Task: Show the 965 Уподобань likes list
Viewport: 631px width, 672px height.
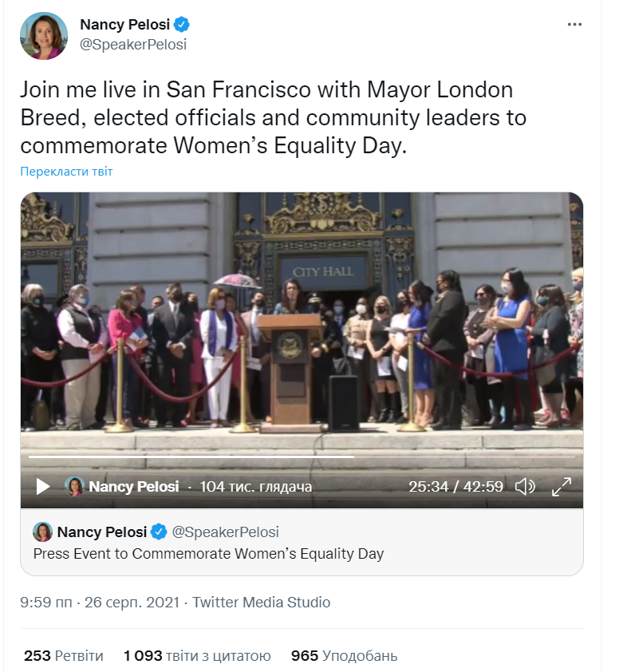Action: [344, 656]
